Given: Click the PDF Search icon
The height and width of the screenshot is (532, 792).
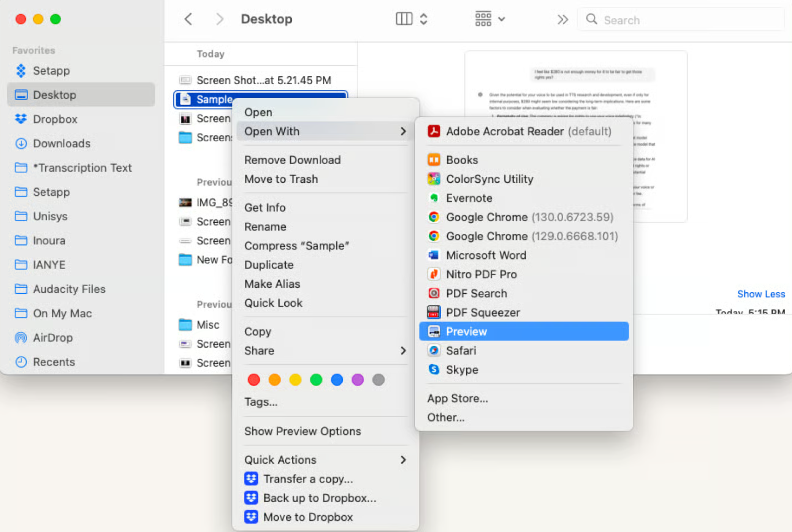Looking at the screenshot, I should (434, 293).
